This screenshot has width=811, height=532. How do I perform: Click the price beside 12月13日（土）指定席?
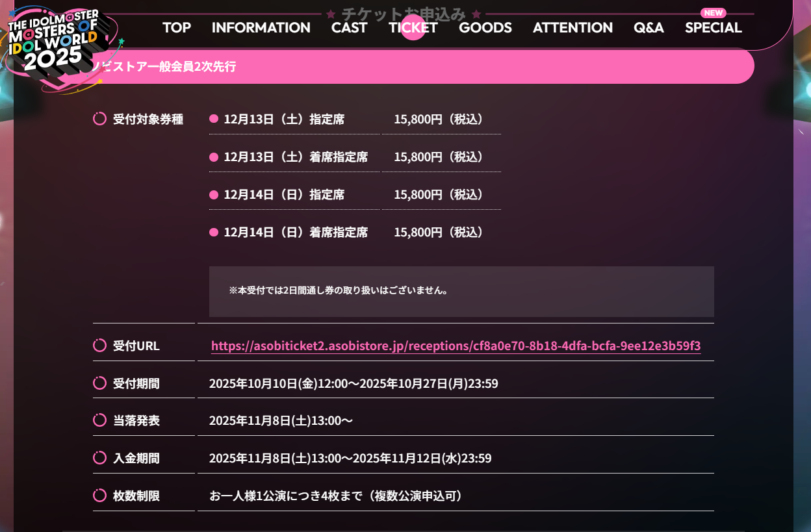tap(439, 120)
